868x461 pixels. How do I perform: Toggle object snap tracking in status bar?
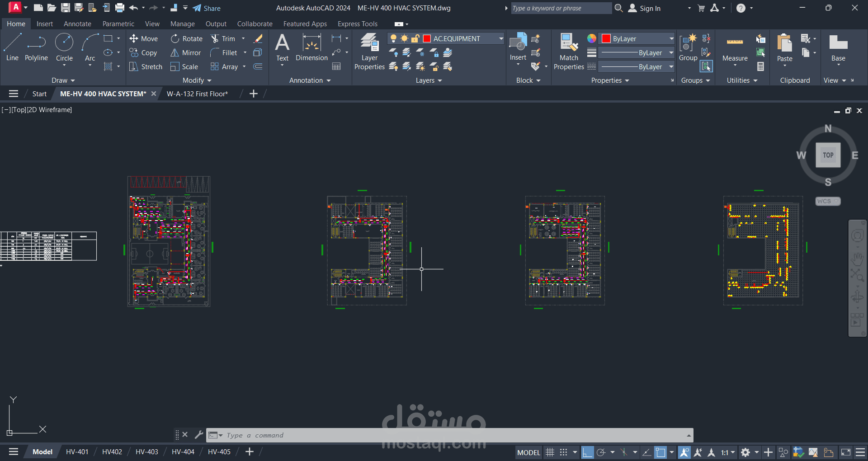tap(647, 452)
